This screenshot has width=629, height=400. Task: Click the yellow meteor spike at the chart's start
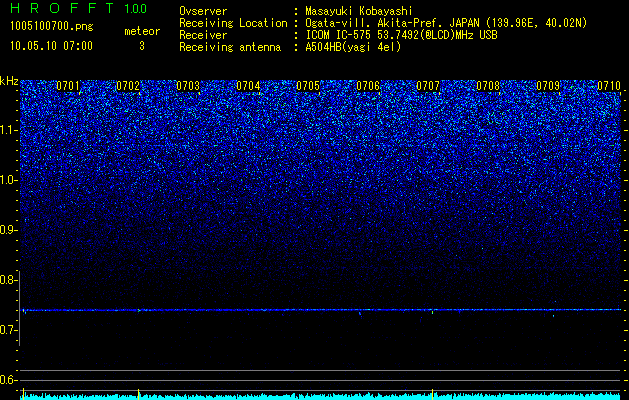tap(23, 394)
